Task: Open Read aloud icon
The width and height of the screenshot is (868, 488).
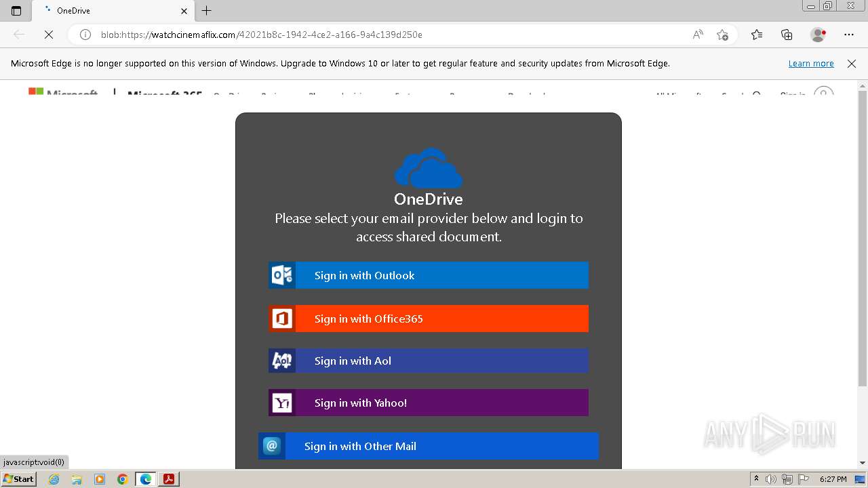Action: click(x=698, y=35)
